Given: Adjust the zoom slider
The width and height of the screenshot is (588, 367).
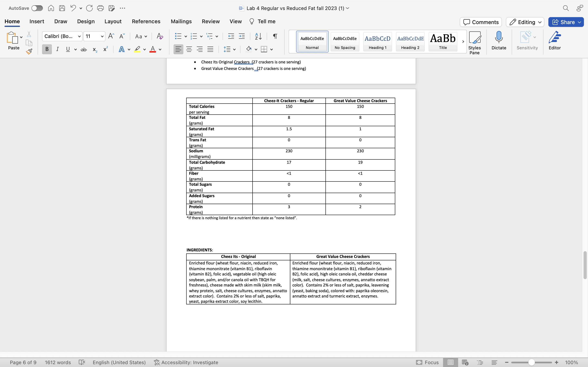Looking at the screenshot, I should [531, 362].
